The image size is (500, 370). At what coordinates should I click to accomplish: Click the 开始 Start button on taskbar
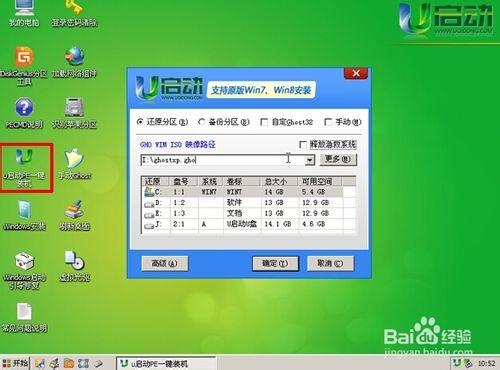coord(15,363)
